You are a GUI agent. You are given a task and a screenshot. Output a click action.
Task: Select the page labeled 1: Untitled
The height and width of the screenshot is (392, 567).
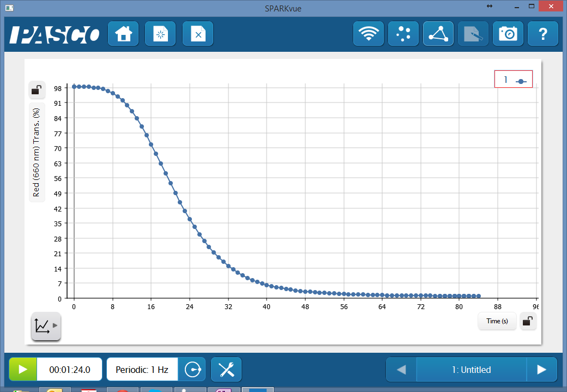[471, 369]
